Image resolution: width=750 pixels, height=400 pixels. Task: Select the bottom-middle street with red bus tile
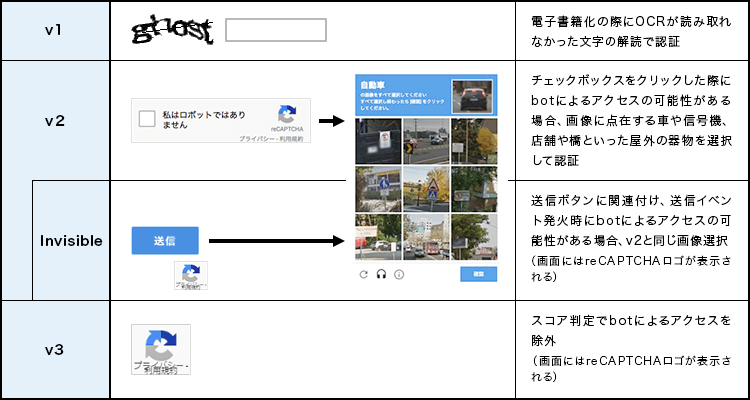tap(427, 236)
